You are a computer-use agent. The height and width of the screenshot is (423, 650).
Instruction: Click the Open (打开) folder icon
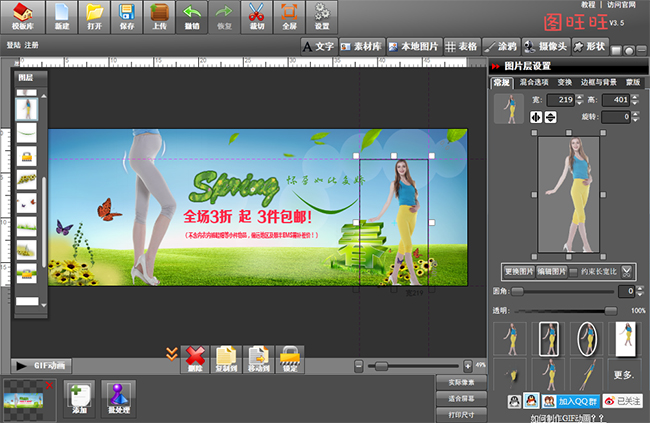94,17
